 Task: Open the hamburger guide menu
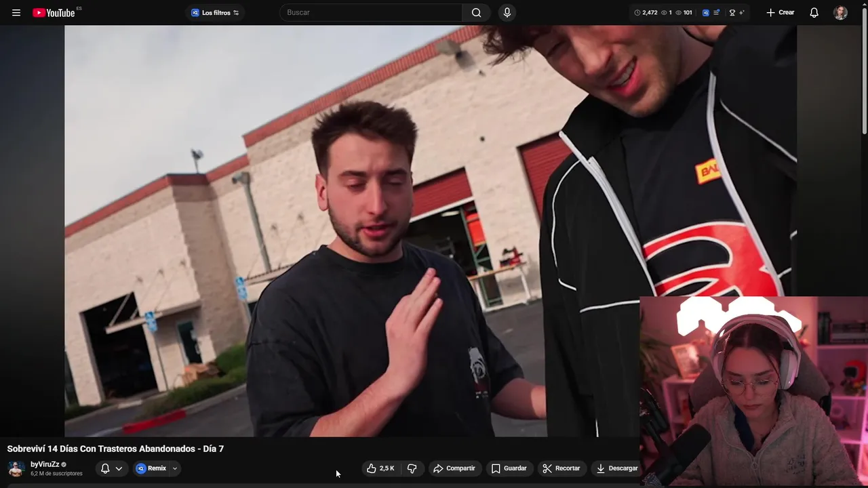(16, 13)
